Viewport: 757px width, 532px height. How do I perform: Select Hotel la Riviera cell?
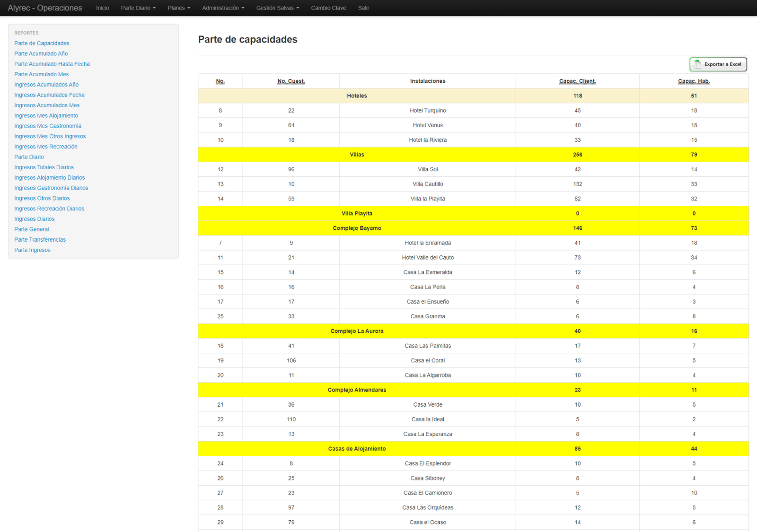(428, 140)
